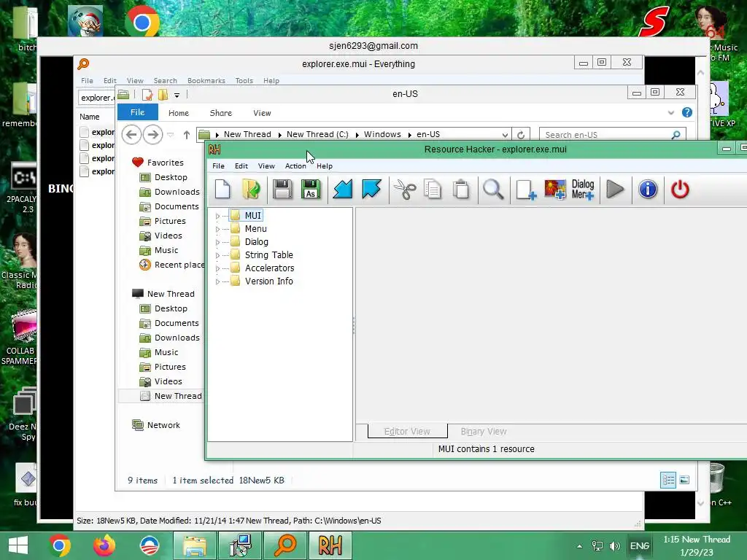Select Recent places under Favorites
This screenshot has width=747, height=560.
point(172,265)
